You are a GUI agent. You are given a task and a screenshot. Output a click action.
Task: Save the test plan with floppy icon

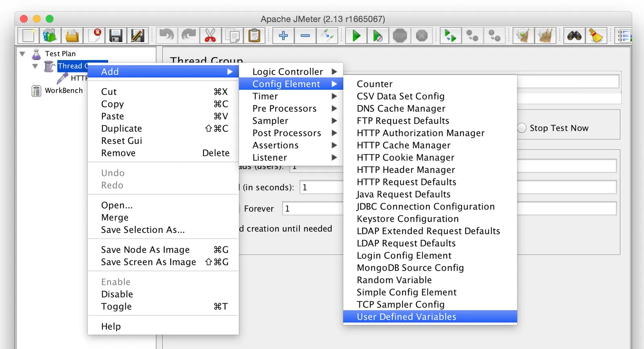(116, 36)
